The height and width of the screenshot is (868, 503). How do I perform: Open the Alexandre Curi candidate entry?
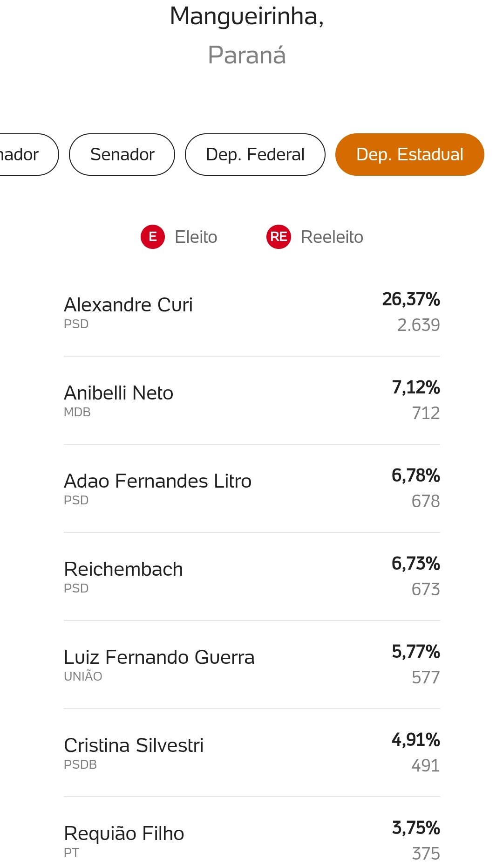tap(252, 312)
